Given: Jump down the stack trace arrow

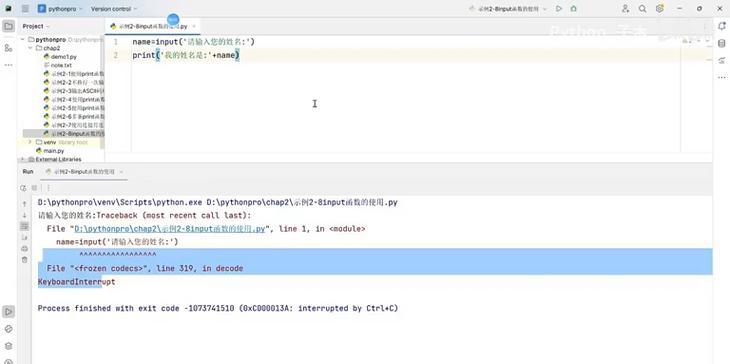Looking at the screenshot, I should [x=25, y=215].
